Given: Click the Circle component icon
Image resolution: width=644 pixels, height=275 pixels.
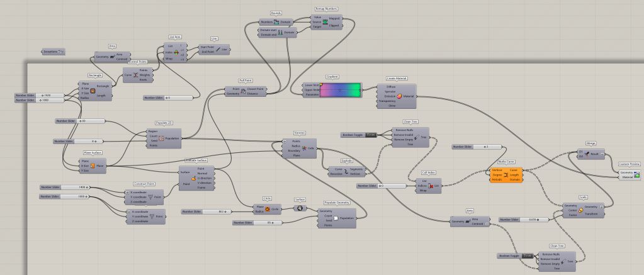Looking at the screenshot, I should click(x=268, y=208).
